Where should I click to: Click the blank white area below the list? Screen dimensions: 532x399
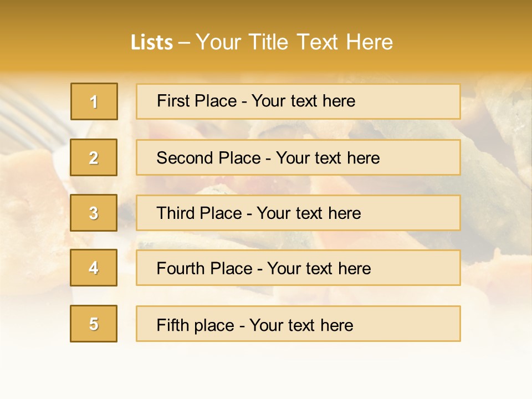266,371
